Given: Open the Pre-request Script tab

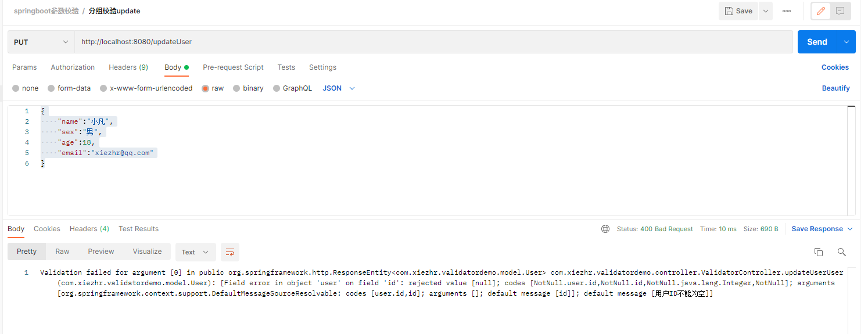Looking at the screenshot, I should (x=233, y=67).
